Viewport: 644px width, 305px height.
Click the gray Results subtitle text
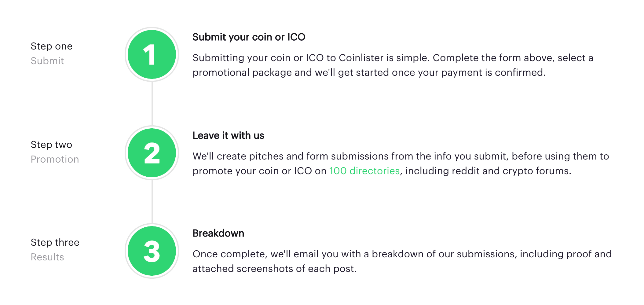click(47, 257)
